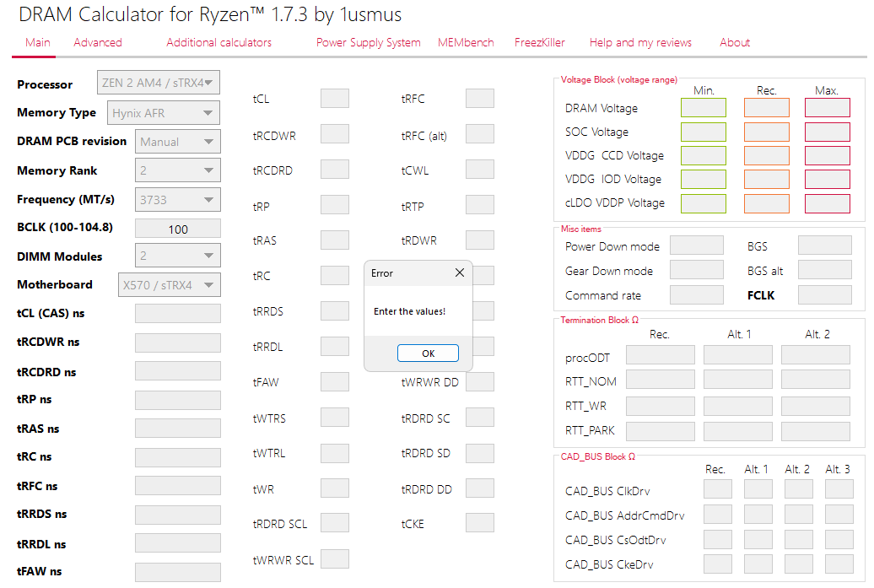The image size is (874, 588).
Task: Click the tRRDL ns input field
Action: coord(178,542)
